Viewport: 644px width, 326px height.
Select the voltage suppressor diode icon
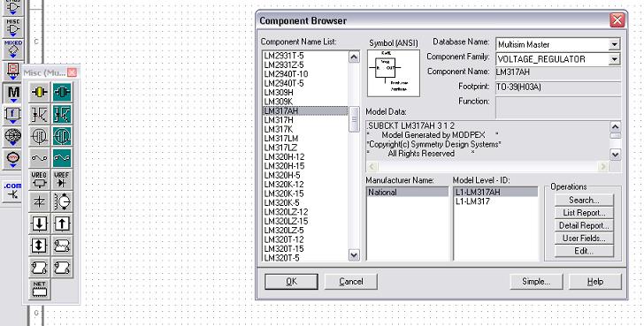click(40, 201)
